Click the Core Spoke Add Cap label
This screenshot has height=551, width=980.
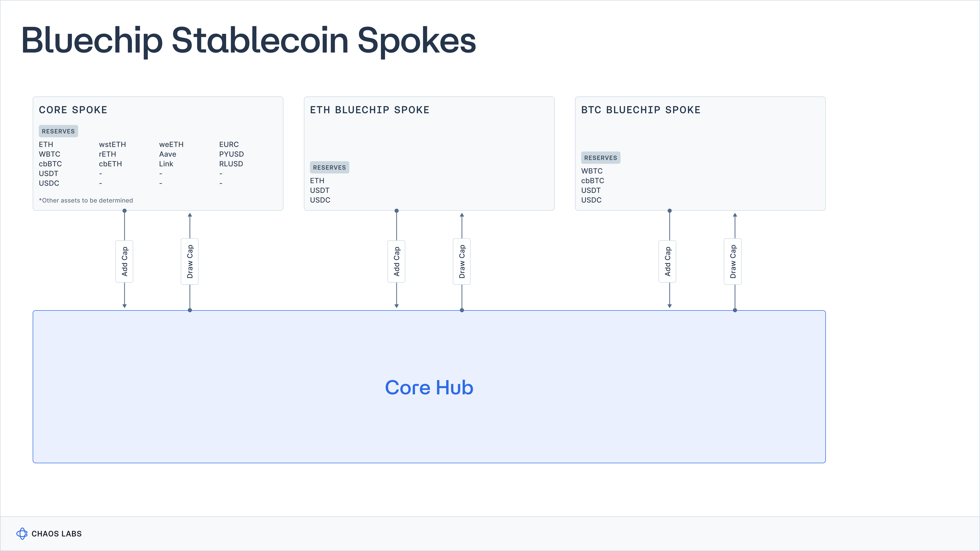tap(124, 262)
